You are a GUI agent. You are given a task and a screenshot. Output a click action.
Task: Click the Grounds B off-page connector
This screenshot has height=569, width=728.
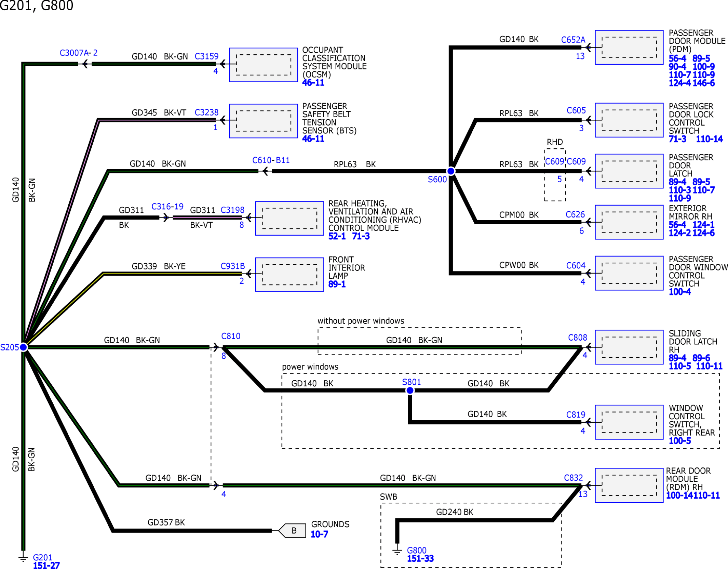(293, 530)
